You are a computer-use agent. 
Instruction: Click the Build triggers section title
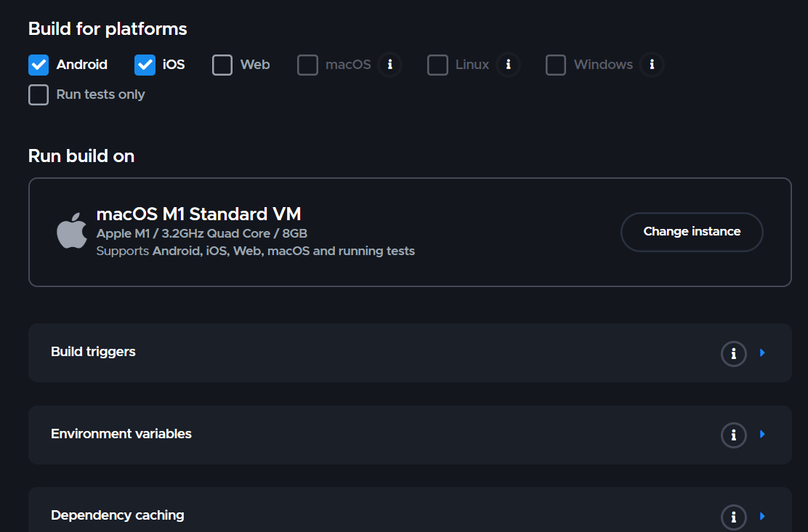(93, 352)
